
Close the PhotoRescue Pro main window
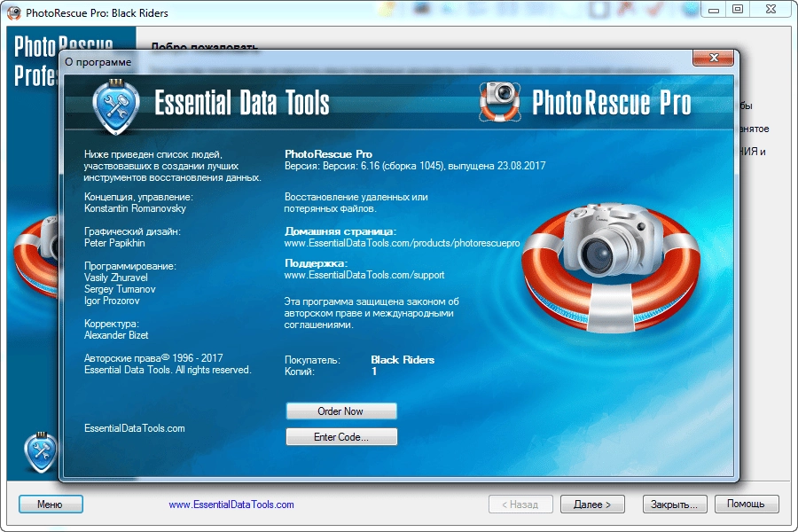click(x=771, y=10)
